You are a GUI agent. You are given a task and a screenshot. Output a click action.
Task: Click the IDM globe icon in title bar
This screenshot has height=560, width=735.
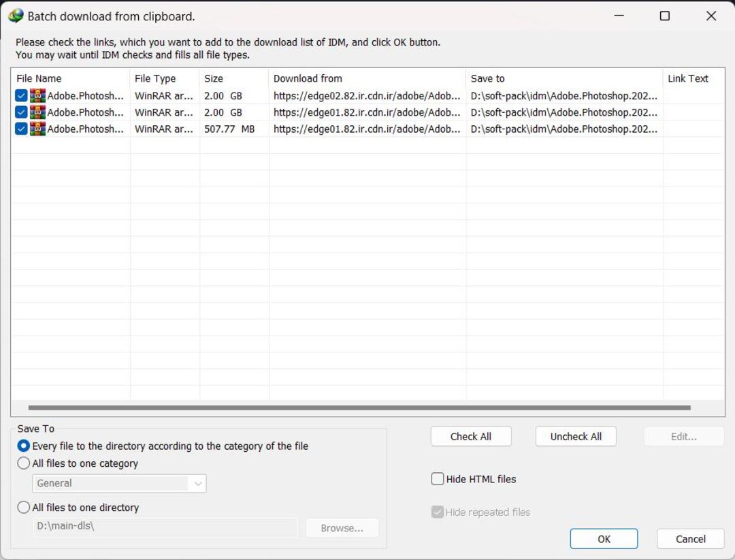coord(16,16)
